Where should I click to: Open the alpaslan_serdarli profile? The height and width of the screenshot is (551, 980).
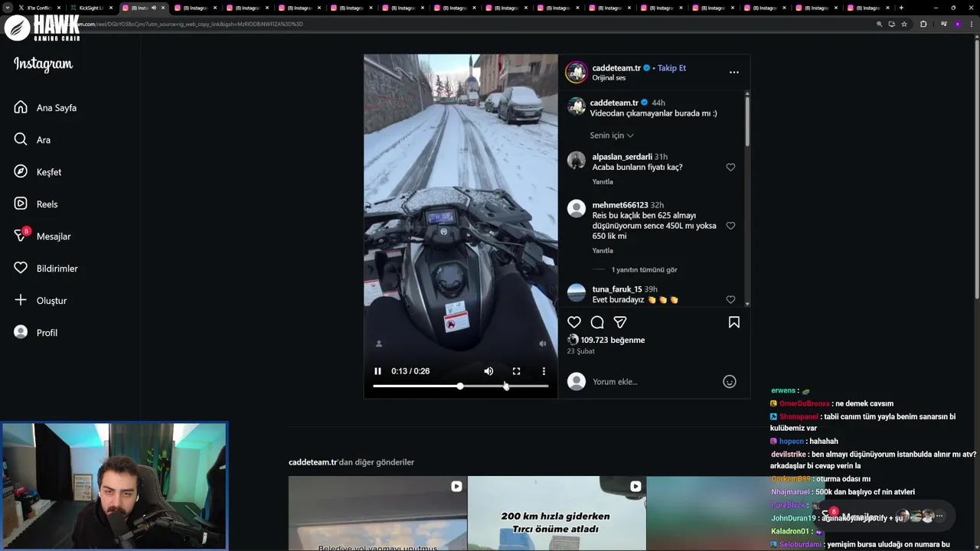(x=622, y=157)
